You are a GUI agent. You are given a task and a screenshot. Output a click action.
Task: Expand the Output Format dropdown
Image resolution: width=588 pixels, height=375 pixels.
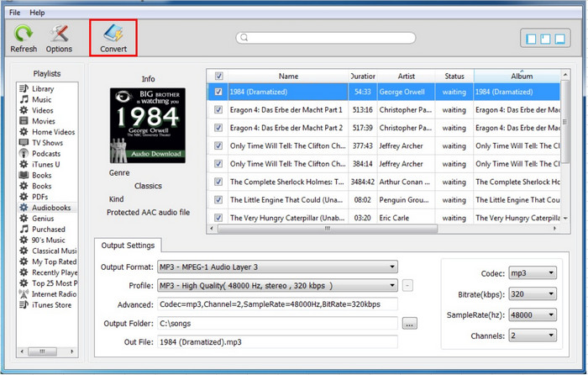277,267
